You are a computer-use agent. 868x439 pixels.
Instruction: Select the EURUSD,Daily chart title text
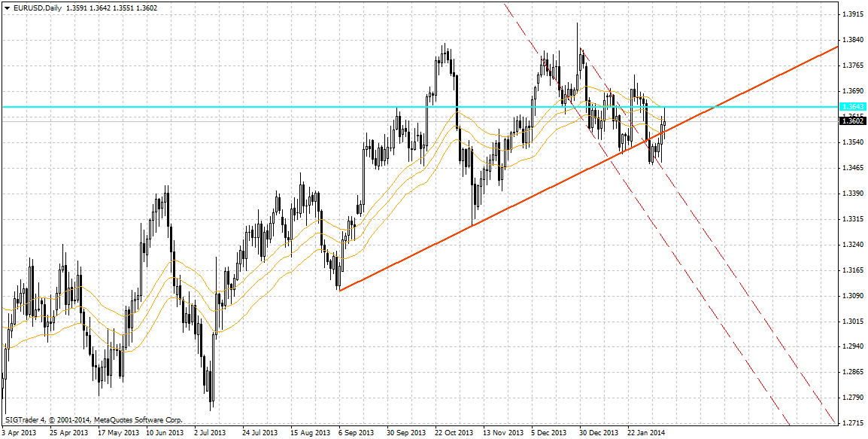pos(36,9)
